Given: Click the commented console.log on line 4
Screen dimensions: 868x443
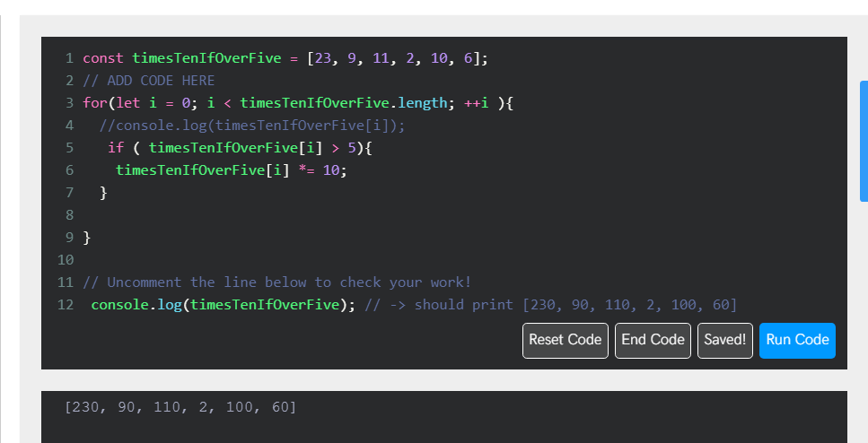Looking at the screenshot, I should tap(252, 126).
